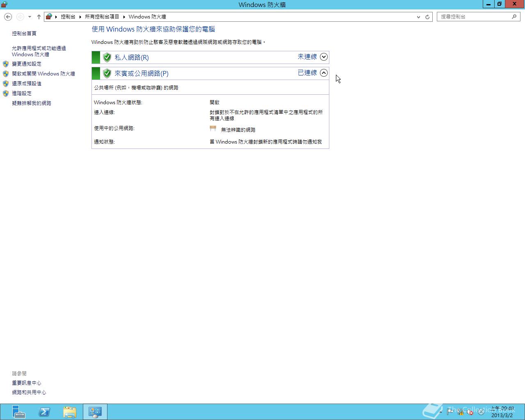Viewport: 525px width, 420px height.
Task: Click the 已連線 status text
Action: [307, 73]
